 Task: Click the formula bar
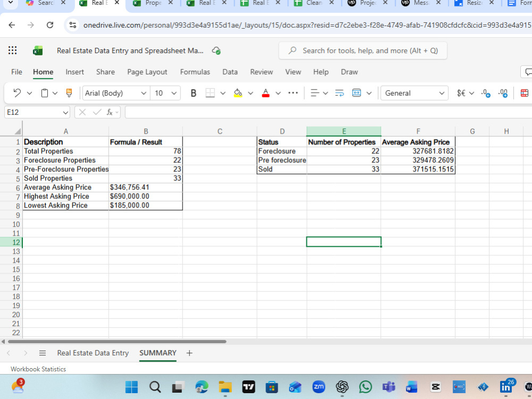point(328,112)
